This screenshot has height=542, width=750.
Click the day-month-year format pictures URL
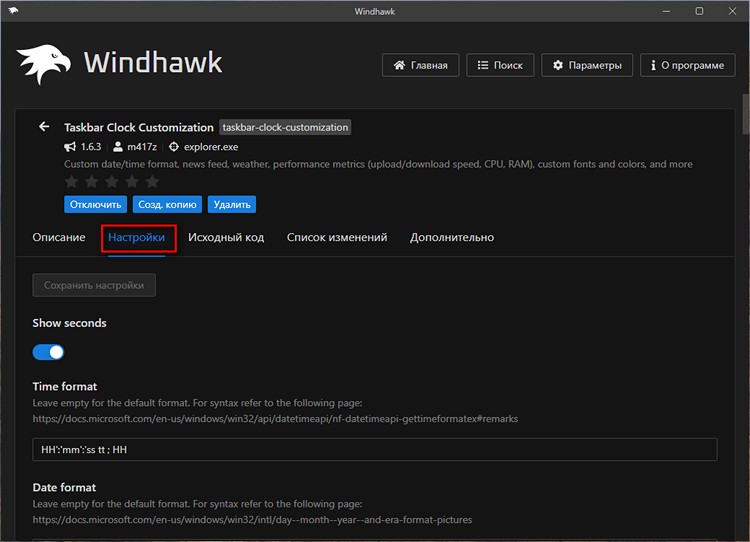point(252,520)
